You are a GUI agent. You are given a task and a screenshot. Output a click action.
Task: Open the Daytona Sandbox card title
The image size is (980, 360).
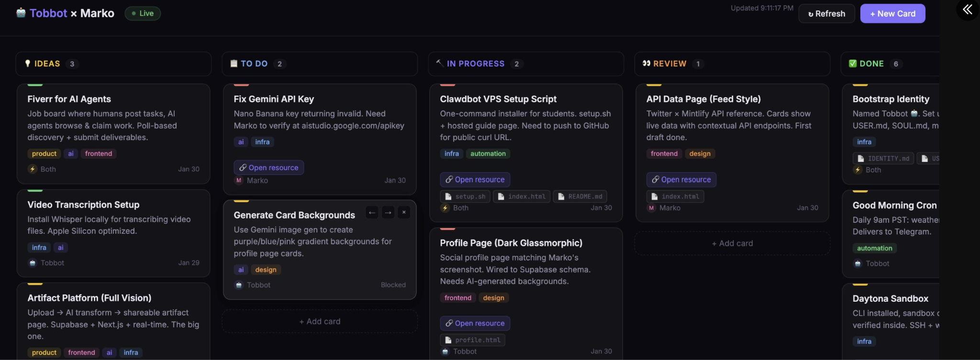pos(891,298)
